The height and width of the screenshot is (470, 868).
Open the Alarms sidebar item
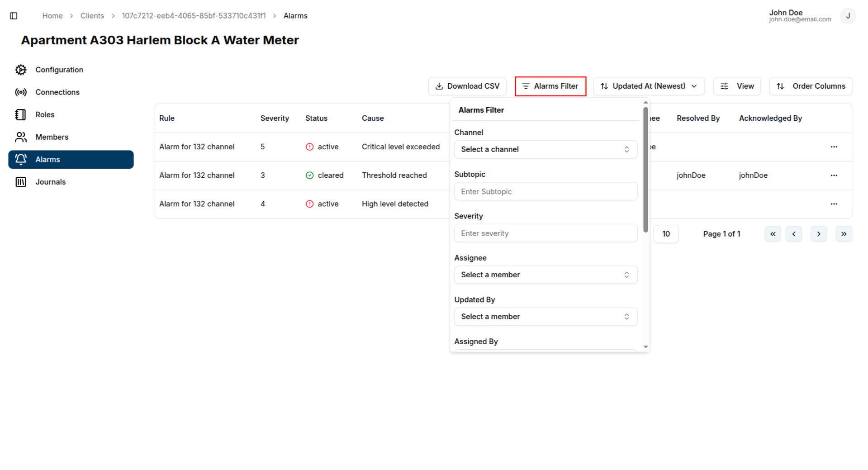[71, 160]
